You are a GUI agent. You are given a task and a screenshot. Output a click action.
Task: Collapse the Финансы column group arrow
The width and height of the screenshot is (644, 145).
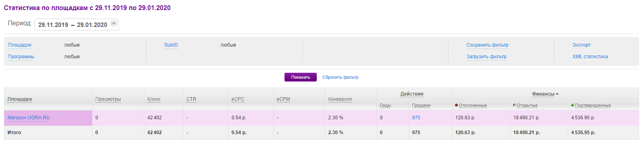click(x=557, y=94)
